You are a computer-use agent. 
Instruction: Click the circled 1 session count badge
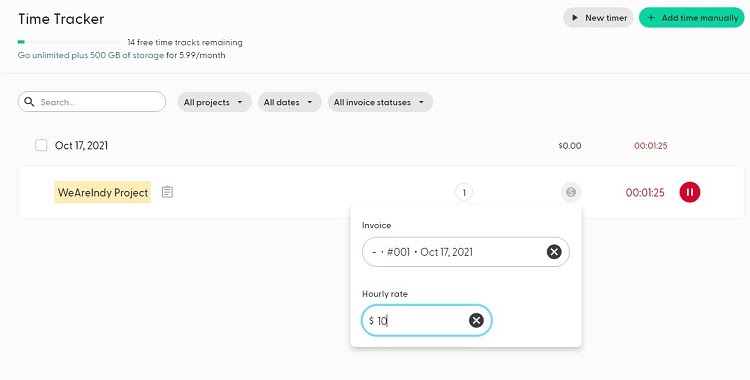(464, 192)
